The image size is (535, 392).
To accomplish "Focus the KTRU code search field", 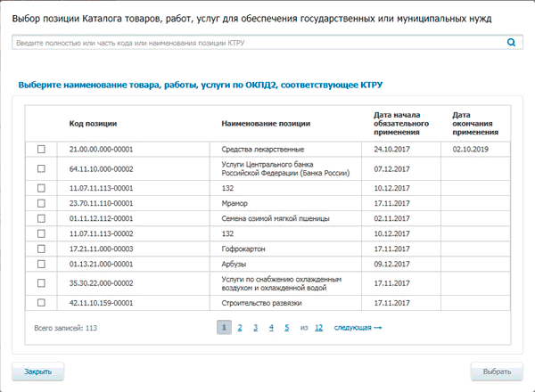I will coord(257,42).
